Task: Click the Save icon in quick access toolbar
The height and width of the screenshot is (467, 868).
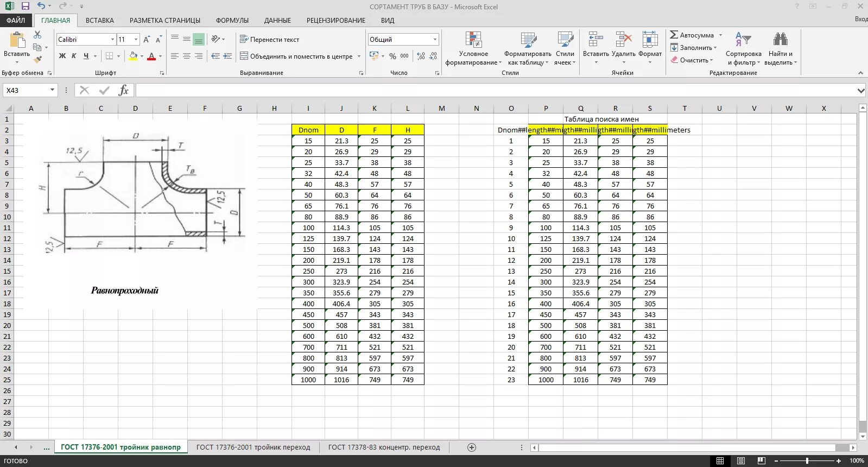Action: [x=25, y=6]
